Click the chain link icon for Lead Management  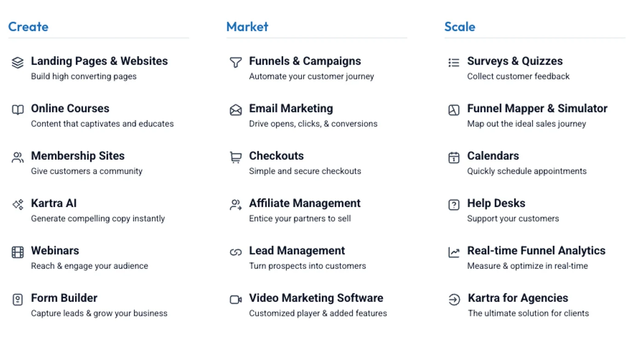(x=236, y=252)
